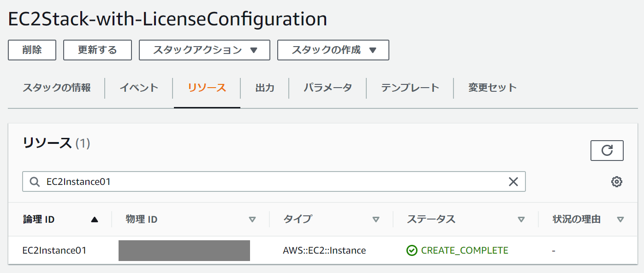Click the search magnifier icon
Screen dimensions: 644x273
point(35,182)
